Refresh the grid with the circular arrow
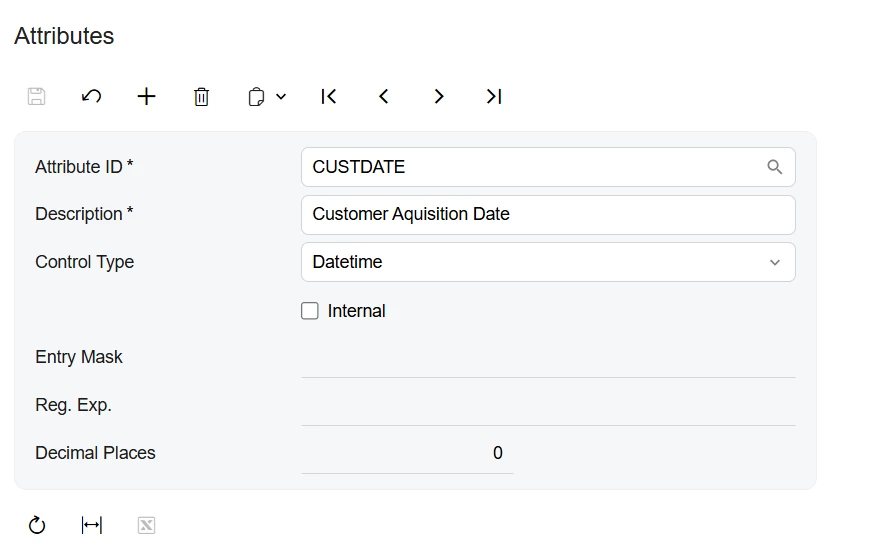Screen dimensions: 870x543 (37, 525)
